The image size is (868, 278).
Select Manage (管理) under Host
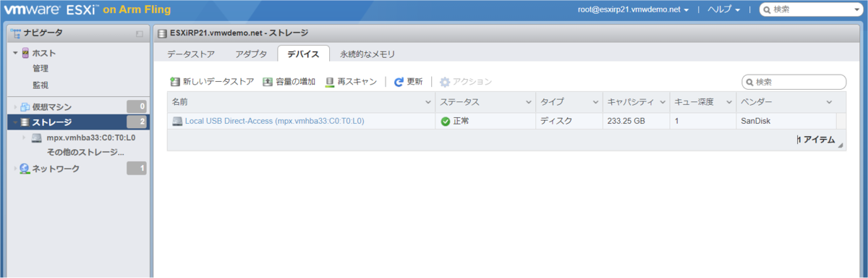click(41, 69)
